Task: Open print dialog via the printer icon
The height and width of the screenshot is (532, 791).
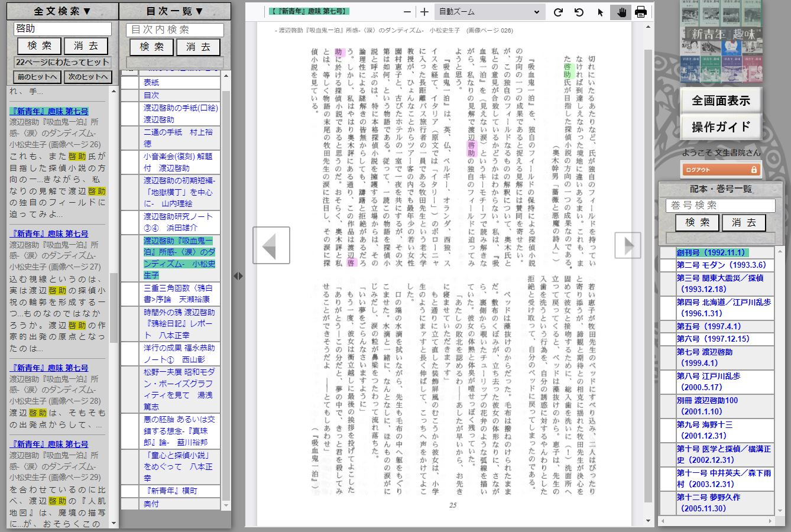Action: coord(640,11)
